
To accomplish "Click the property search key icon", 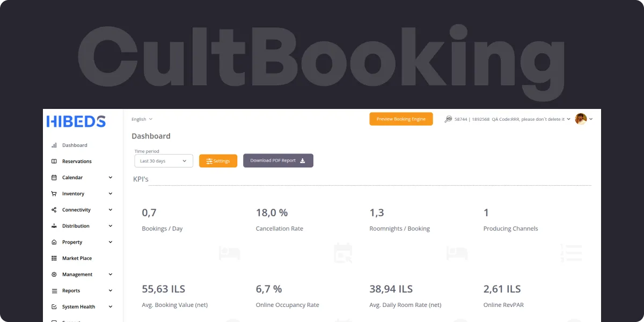I will pos(448,119).
